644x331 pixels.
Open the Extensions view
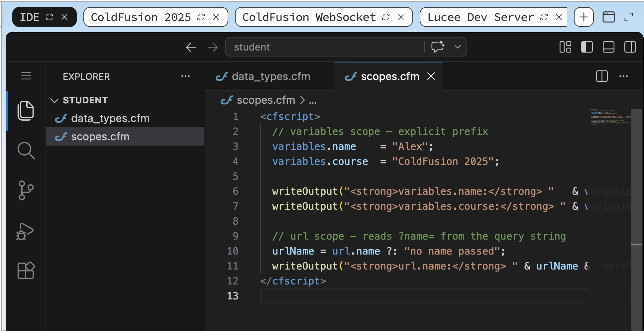coord(26,270)
